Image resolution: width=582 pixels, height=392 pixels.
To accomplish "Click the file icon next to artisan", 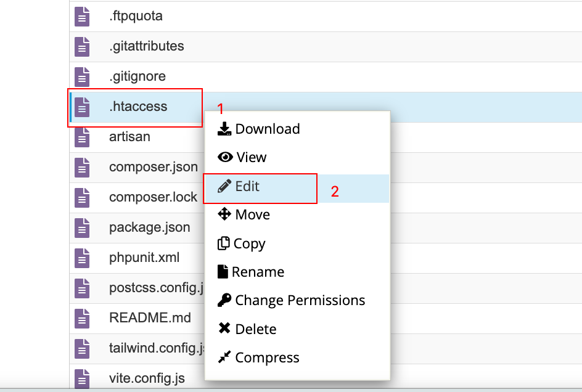I will (x=82, y=137).
